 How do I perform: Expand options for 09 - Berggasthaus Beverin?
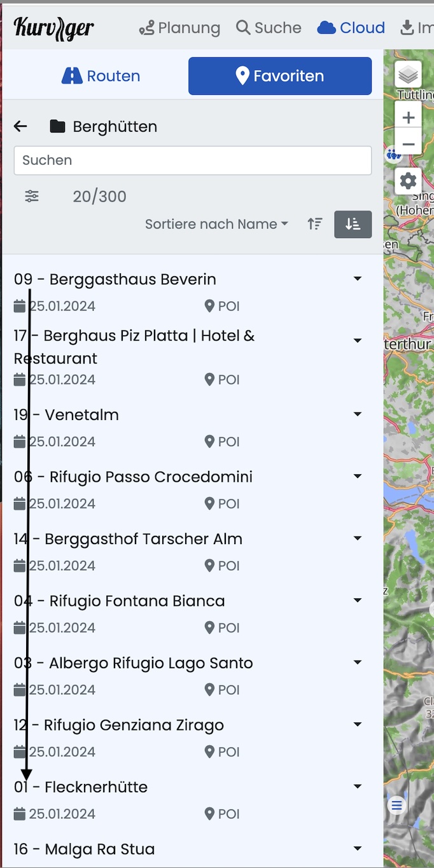(x=358, y=279)
